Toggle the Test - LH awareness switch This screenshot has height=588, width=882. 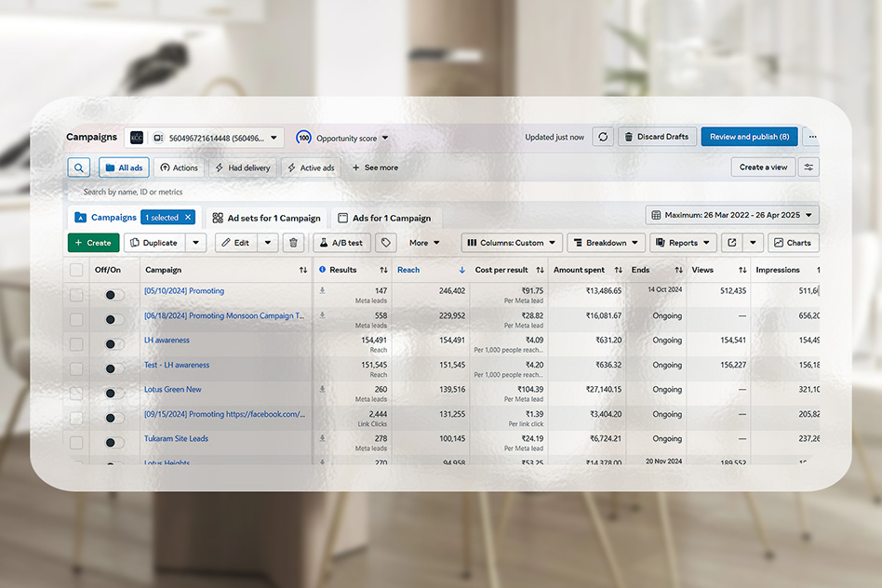coord(114,368)
